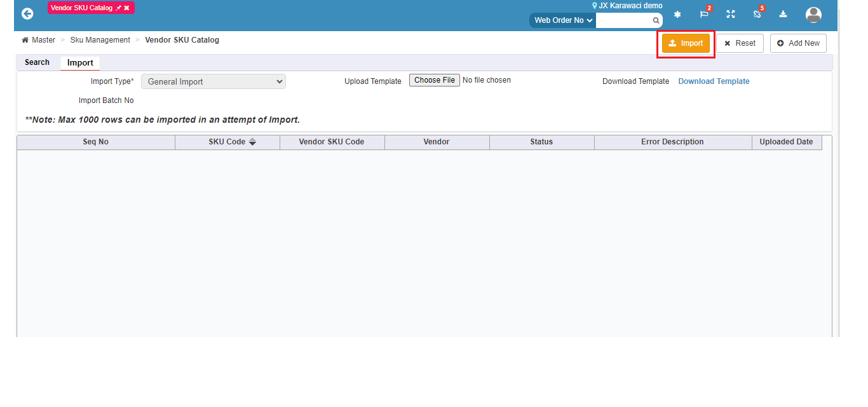Open Sku Management breadcrumb
Image resolution: width=868 pixels, height=407 pixels.
coord(100,40)
